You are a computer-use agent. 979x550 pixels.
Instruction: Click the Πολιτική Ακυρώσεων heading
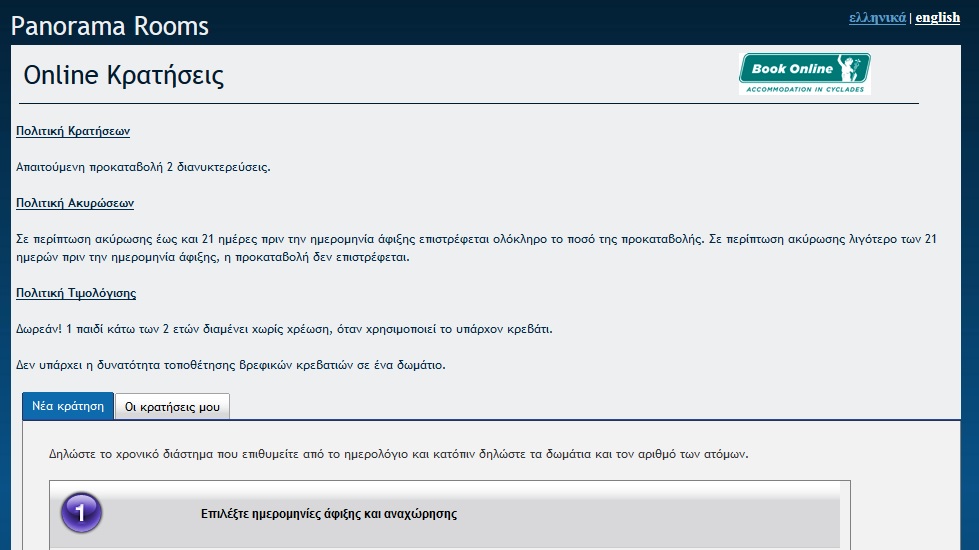[75, 203]
